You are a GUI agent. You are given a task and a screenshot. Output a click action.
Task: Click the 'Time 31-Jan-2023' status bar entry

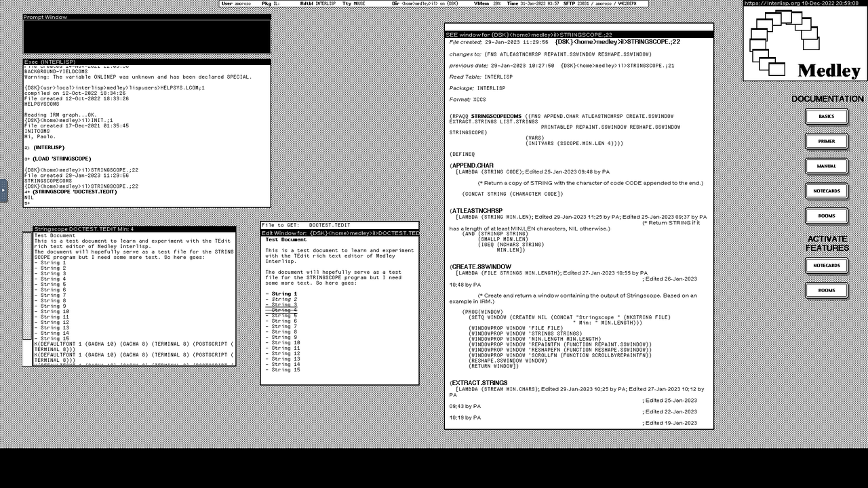pos(532,3)
